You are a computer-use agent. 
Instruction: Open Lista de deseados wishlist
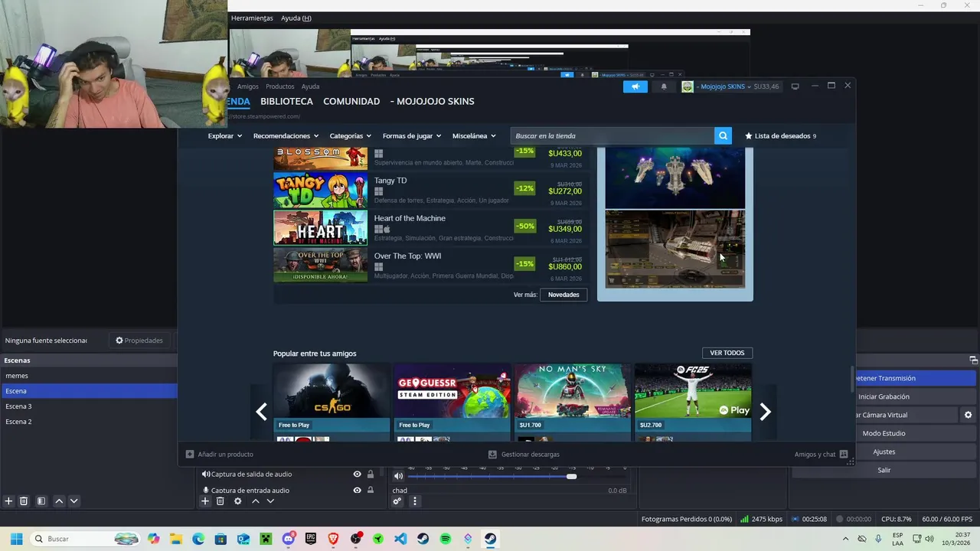(x=780, y=136)
